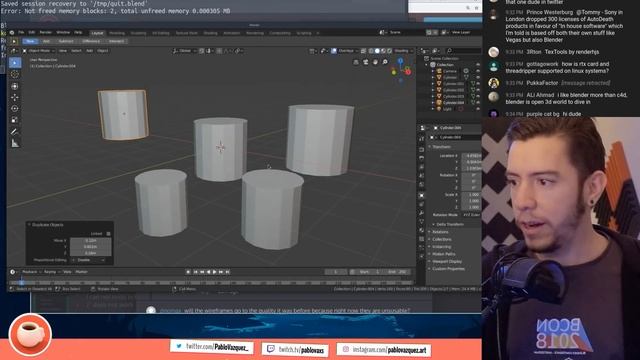Image resolution: width=640 pixels, height=360 pixels.
Task: Click the green Y axis dot on navigation gizmo
Action: [394, 73]
